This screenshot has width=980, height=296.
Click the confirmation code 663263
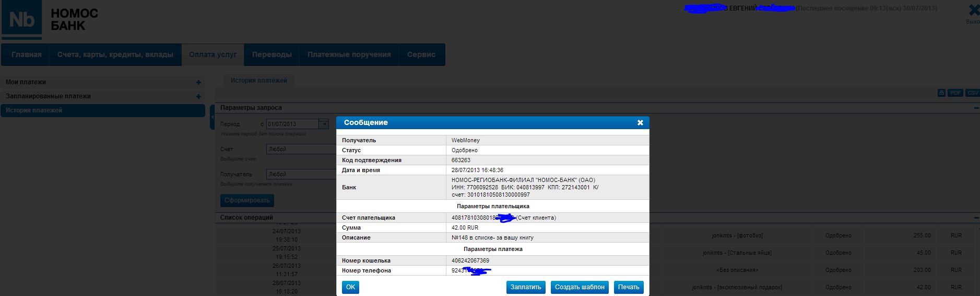(461, 160)
